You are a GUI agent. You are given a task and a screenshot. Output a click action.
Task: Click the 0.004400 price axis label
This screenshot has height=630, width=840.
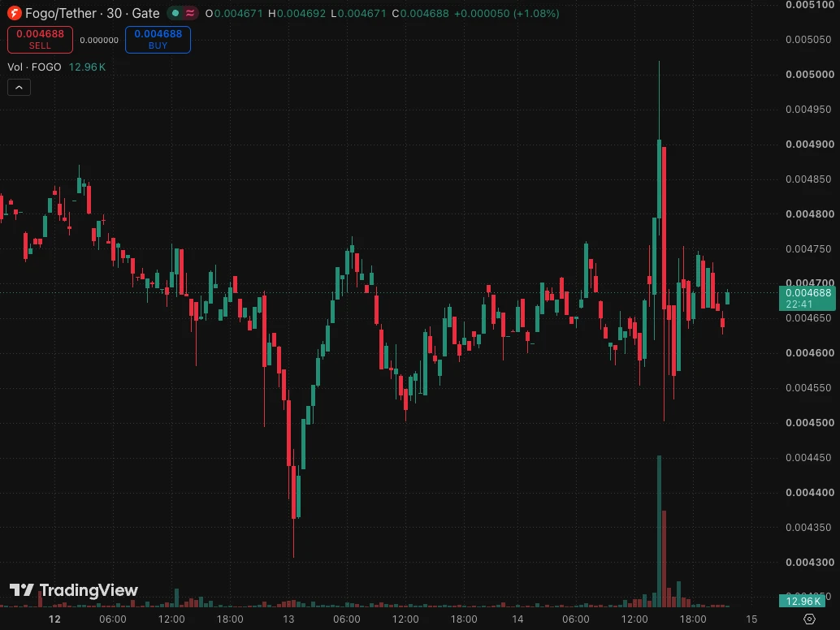click(x=809, y=493)
